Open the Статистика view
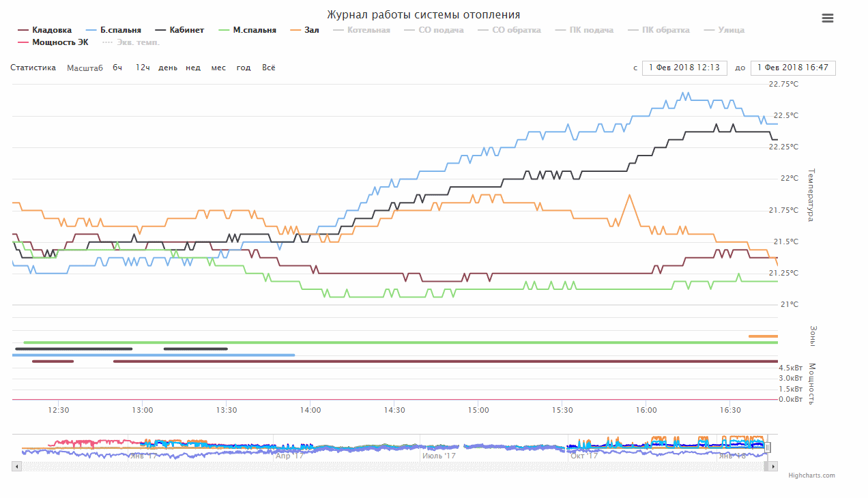 coord(33,68)
